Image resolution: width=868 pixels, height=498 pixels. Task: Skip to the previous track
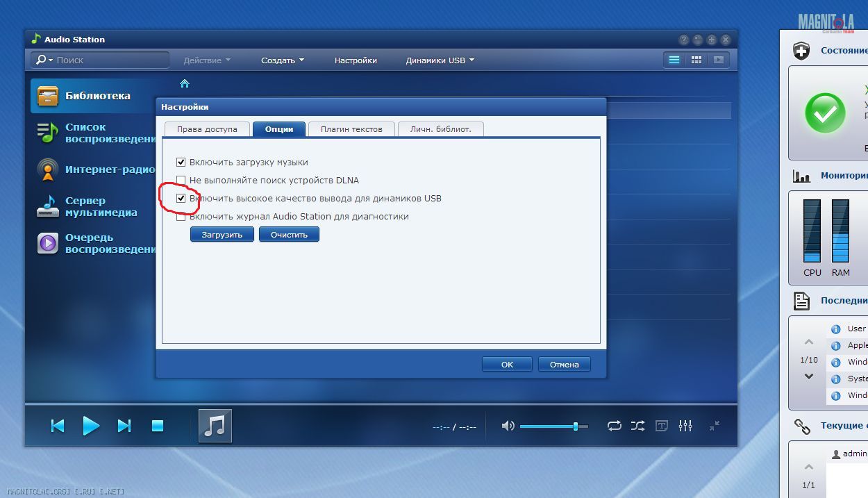58,426
